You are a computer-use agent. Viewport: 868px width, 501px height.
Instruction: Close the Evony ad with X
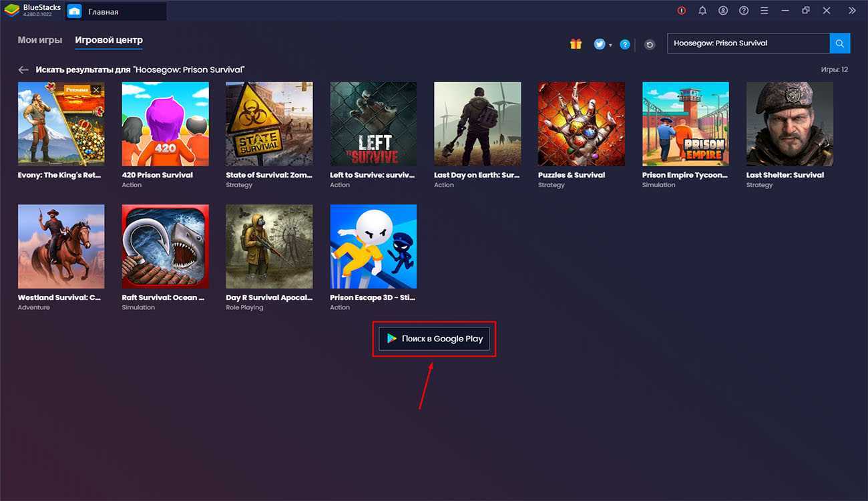(96, 90)
